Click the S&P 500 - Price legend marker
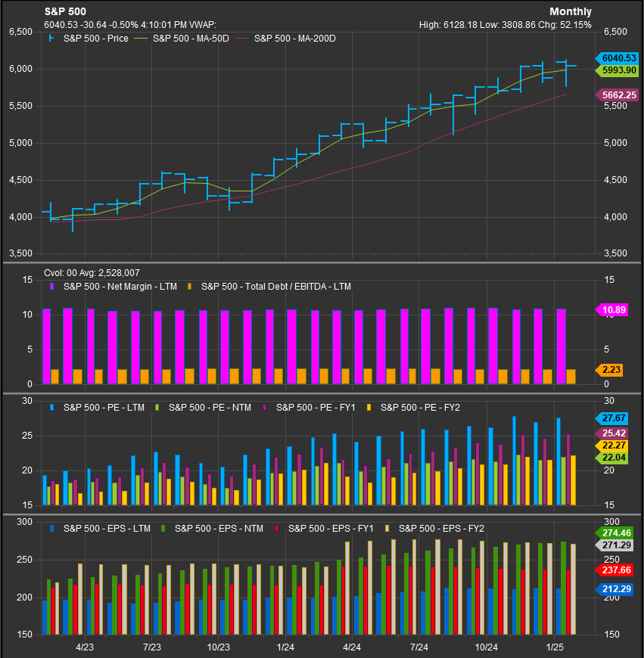This screenshot has height=658, width=644. point(51,38)
